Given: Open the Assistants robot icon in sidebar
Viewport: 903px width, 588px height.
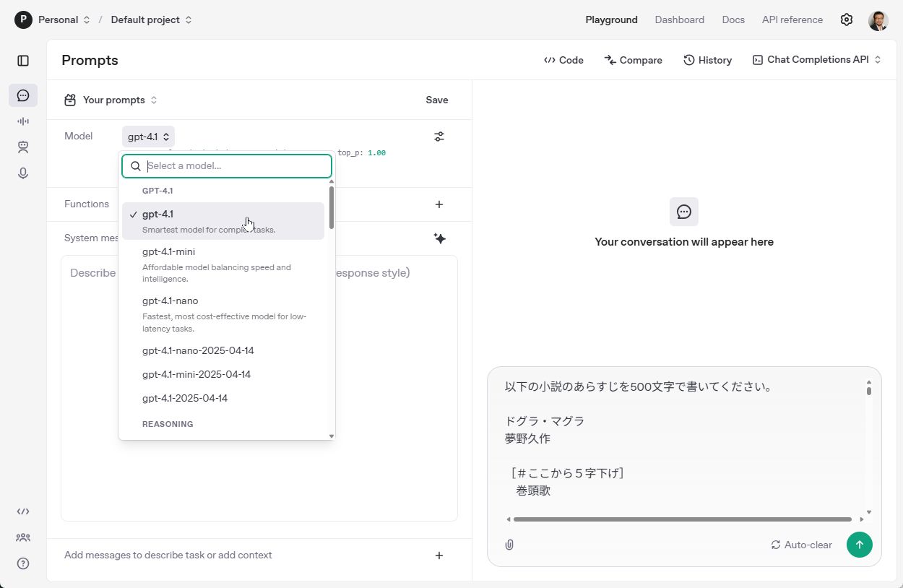Looking at the screenshot, I should [x=23, y=147].
